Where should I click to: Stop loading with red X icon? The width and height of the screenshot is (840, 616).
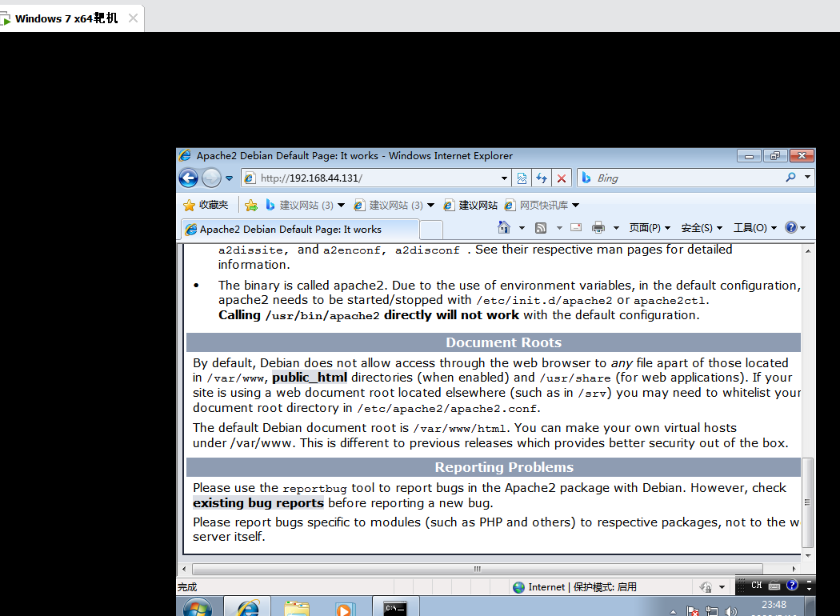pyautogui.click(x=562, y=178)
